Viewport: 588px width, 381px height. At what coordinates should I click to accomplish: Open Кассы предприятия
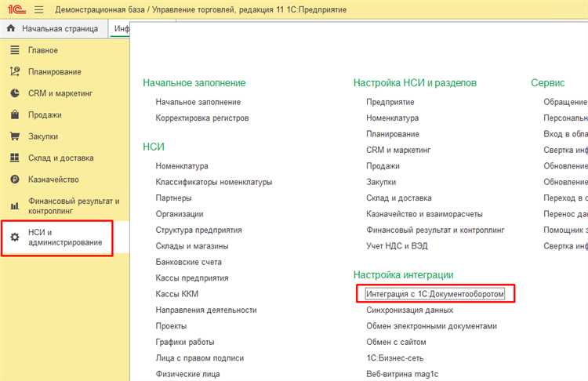click(192, 278)
